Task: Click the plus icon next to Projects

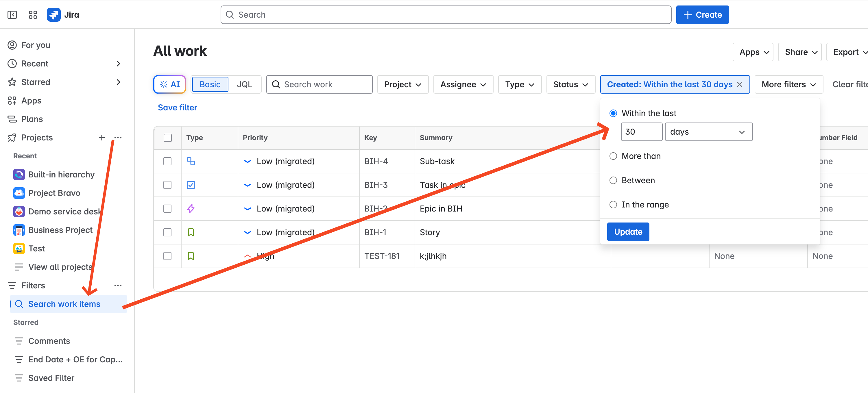Action: pyautogui.click(x=101, y=137)
